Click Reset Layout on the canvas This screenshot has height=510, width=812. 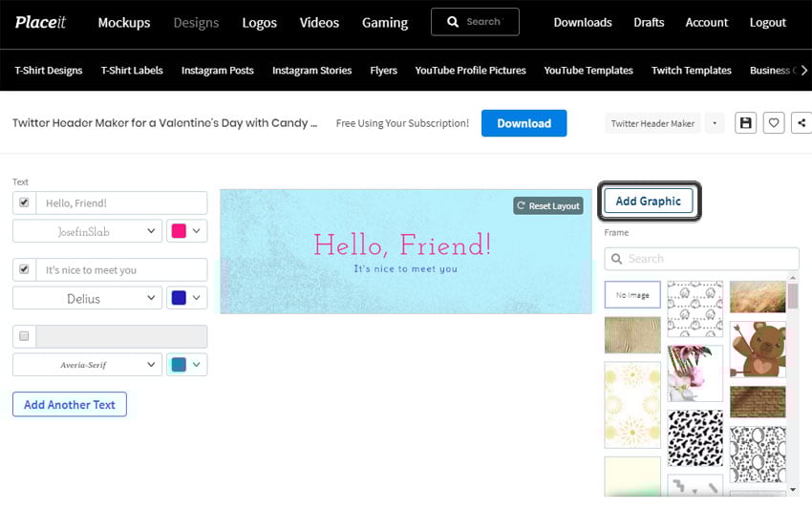pyautogui.click(x=548, y=205)
